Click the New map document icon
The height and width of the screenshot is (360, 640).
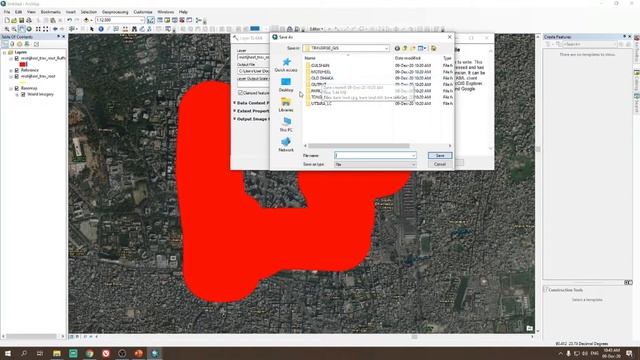tap(7, 20)
